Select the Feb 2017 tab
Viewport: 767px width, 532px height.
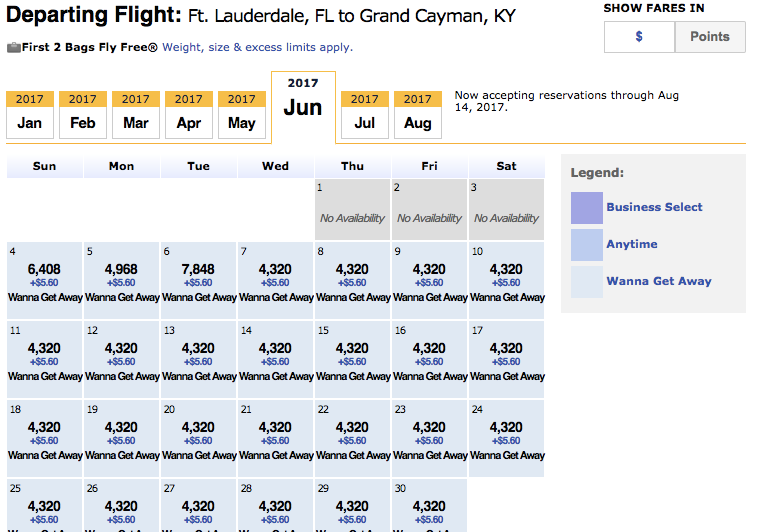point(83,115)
